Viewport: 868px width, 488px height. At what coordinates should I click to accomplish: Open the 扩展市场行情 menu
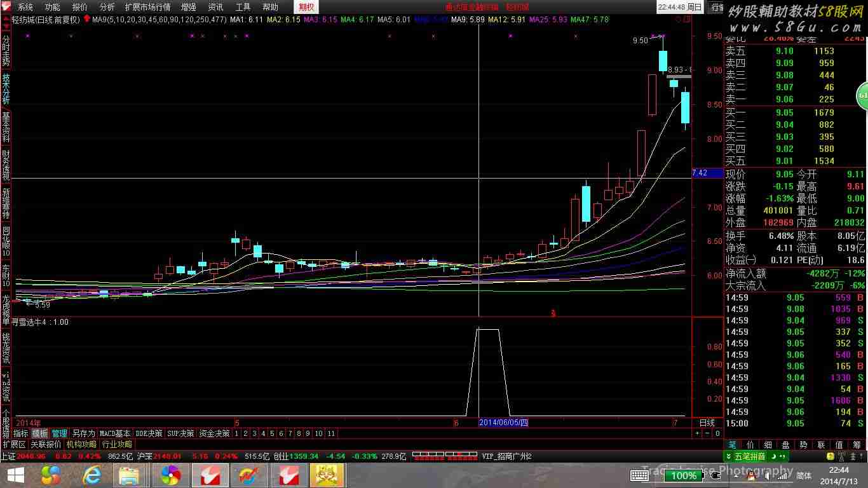(x=147, y=7)
